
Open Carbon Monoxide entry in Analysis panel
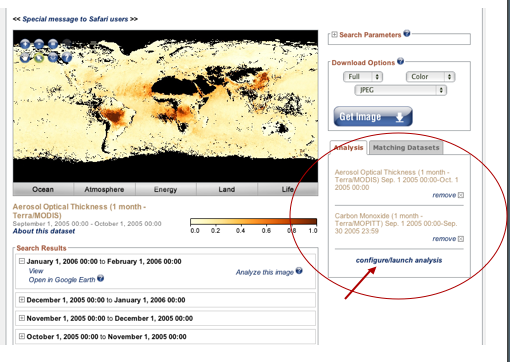coord(396,223)
